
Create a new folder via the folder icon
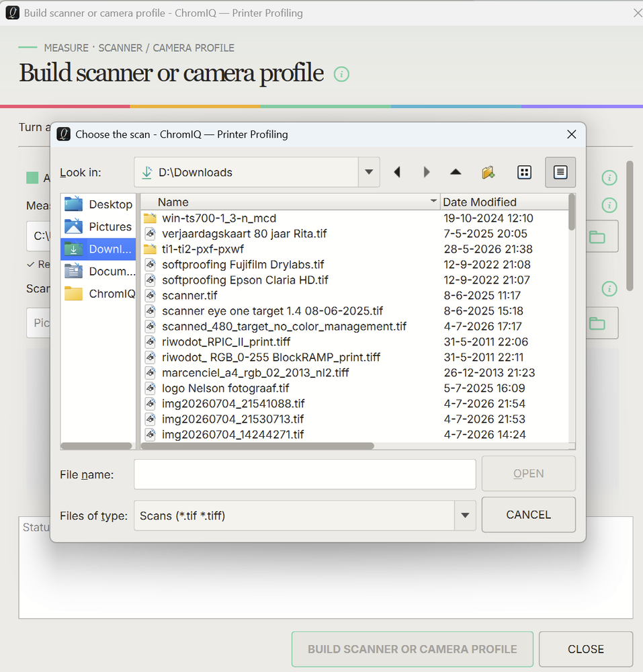pos(488,172)
